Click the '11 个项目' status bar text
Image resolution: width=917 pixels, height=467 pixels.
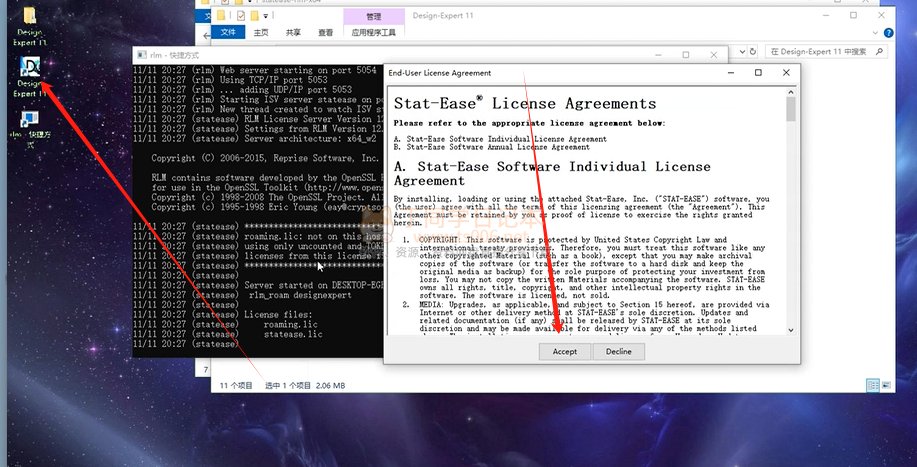(236, 386)
